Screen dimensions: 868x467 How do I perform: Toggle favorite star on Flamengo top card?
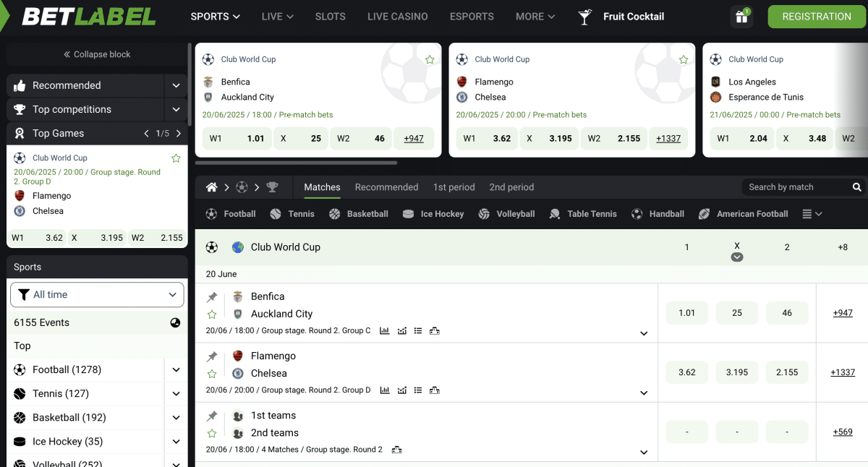pyautogui.click(x=683, y=60)
